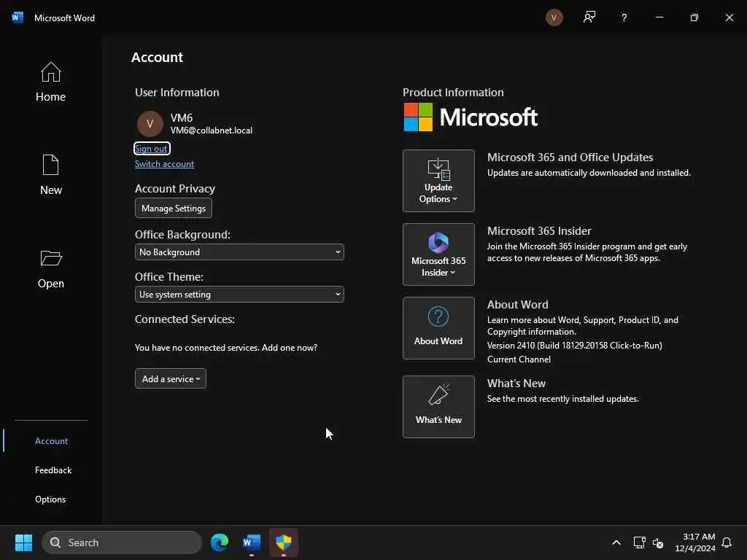Open the What's New button
Image resolution: width=747 pixels, height=560 pixels.
pos(438,407)
